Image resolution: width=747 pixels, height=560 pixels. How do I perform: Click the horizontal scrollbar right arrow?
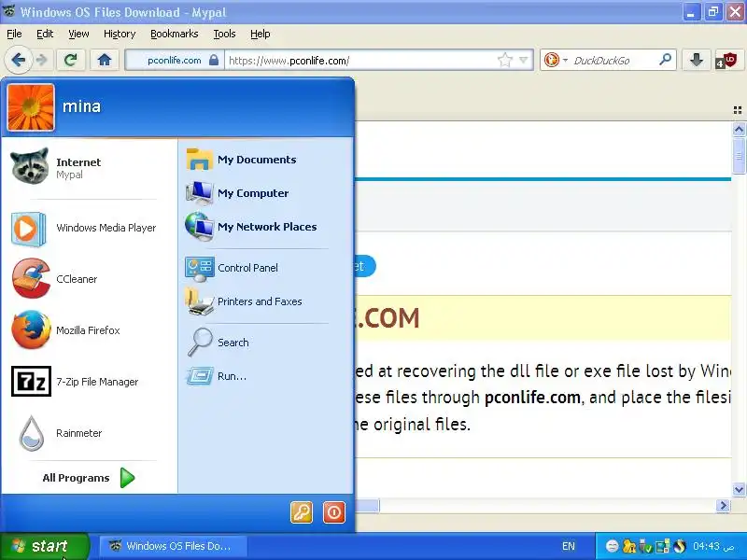point(723,506)
